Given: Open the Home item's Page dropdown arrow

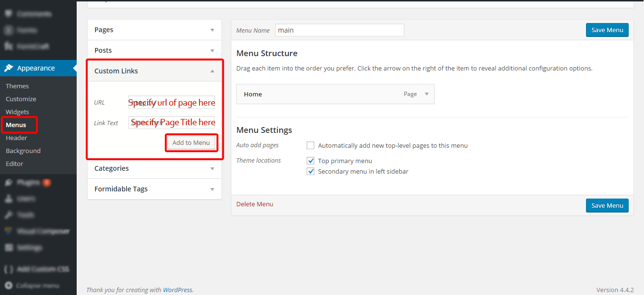Looking at the screenshot, I should point(426,94).
